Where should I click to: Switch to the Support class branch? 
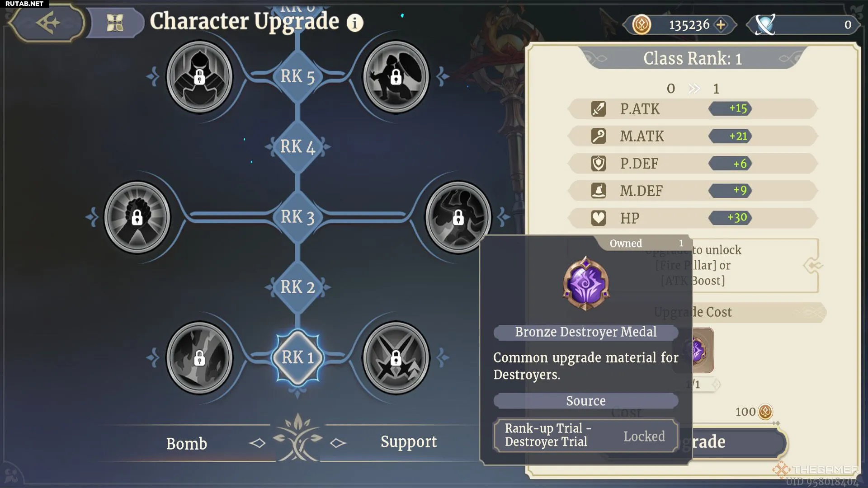pos(409,441)
